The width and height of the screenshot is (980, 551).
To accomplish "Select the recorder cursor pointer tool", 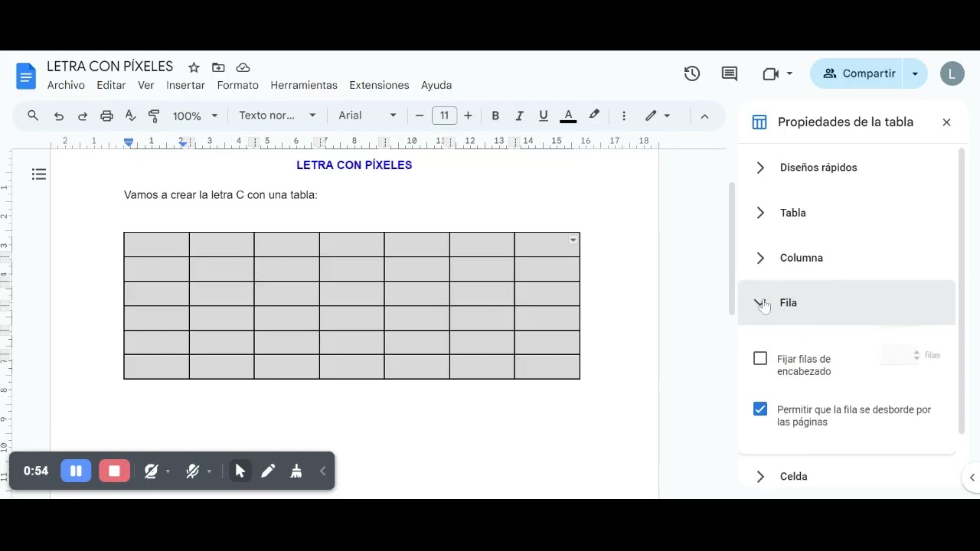I will [240, 471].
